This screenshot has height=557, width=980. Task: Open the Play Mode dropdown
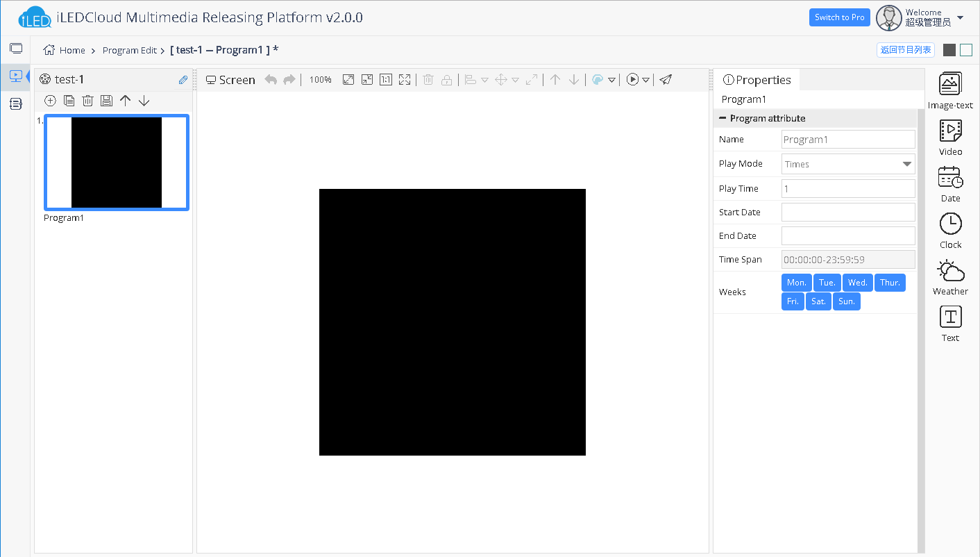(848, 164)
